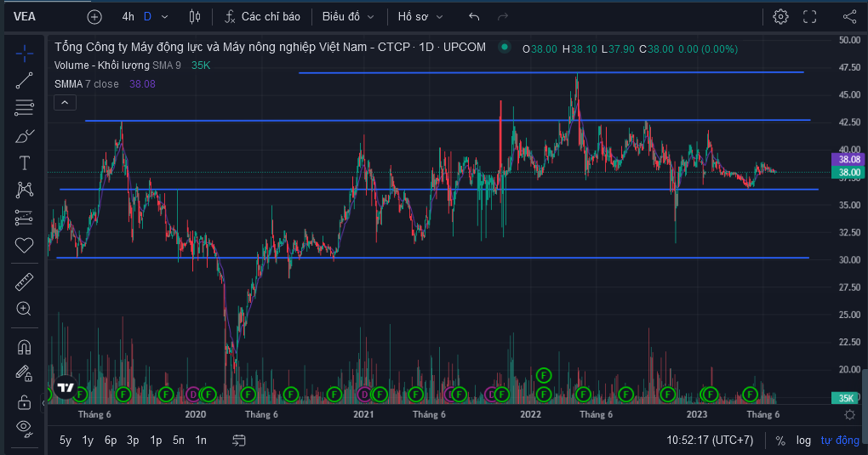
Task: Open the Biểu đồ dropdown menu
Action: 348,17
